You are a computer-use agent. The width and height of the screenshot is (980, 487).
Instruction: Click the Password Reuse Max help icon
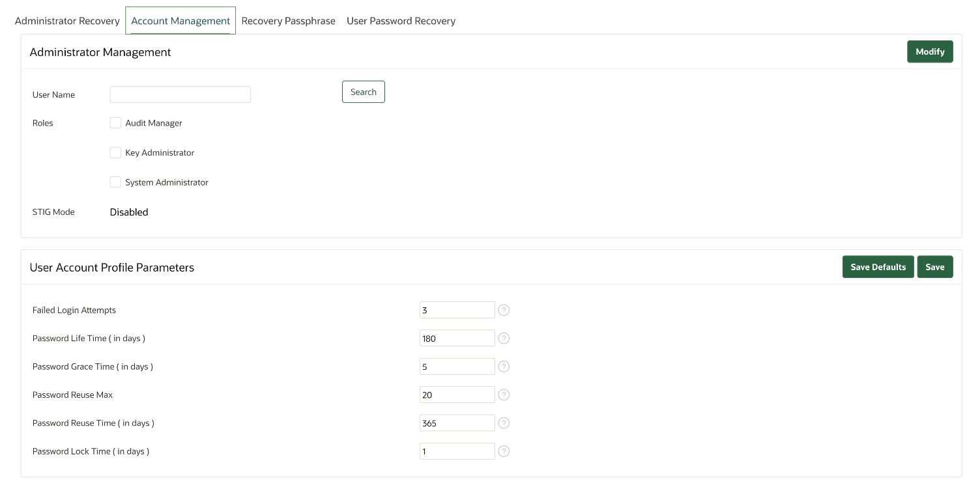tap(503, 395)
